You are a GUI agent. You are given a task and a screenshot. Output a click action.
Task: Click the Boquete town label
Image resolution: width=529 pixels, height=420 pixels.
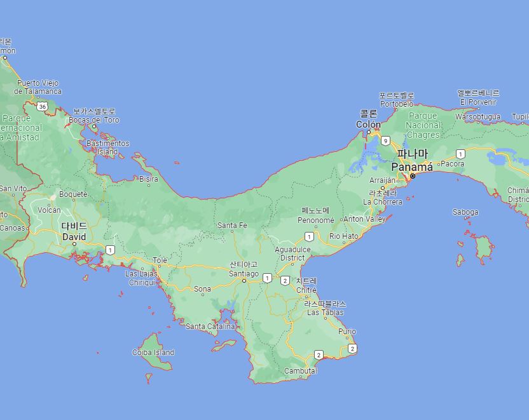click(x=73, y=194)
